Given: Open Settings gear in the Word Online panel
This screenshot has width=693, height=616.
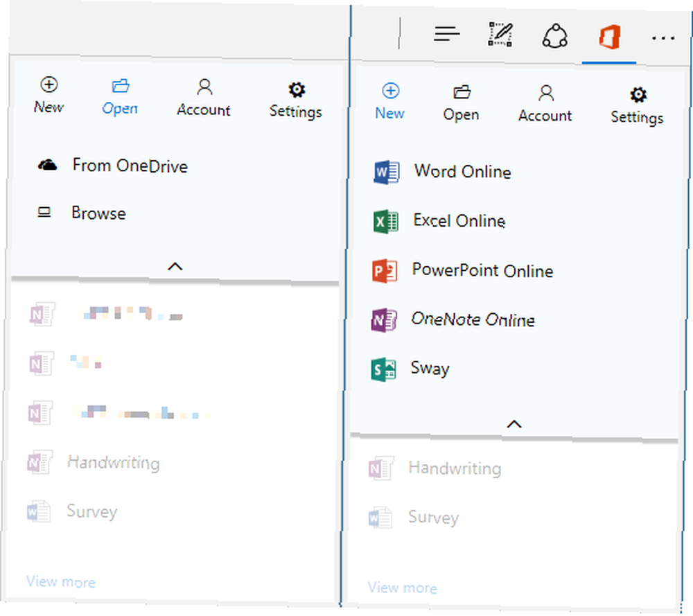Looking at the screenshot, I should point(638,106).
